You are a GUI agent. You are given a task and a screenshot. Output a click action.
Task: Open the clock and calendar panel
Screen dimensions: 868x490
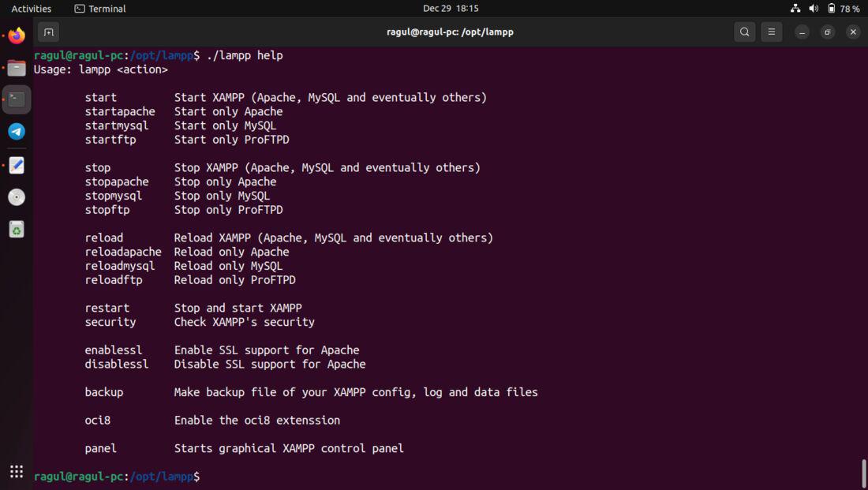(x=451, y=9)
